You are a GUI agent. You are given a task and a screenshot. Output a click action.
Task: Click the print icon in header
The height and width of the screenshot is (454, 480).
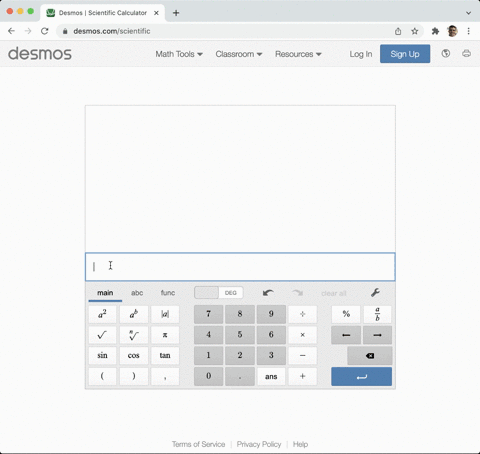point(466,53)
